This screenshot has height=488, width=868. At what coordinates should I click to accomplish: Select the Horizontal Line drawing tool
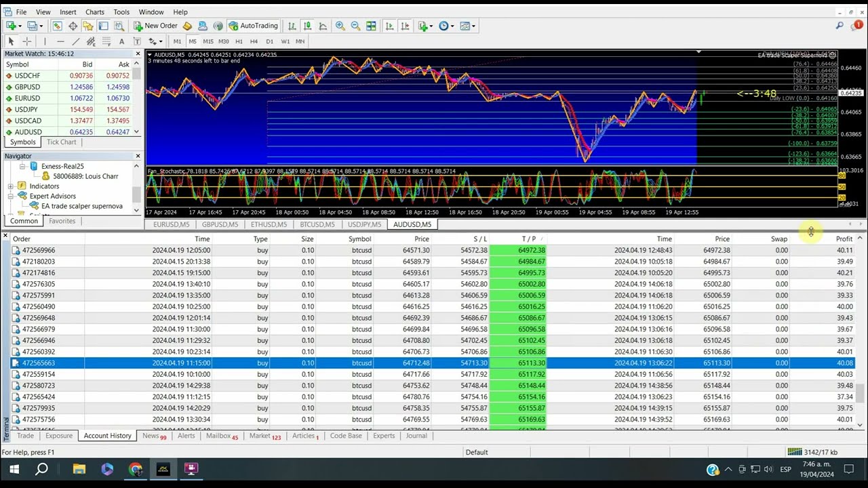point(60,41)
